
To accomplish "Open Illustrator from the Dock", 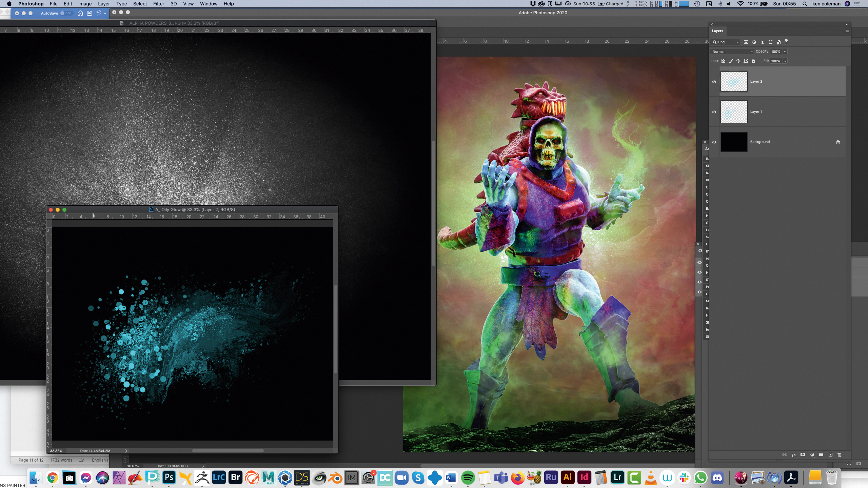I will (568, 478).
